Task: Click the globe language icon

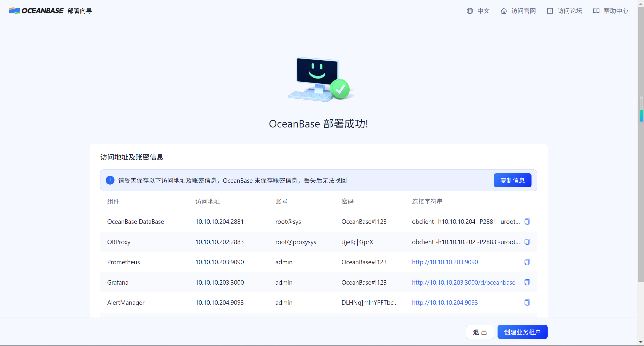Action: pos(470,11)
